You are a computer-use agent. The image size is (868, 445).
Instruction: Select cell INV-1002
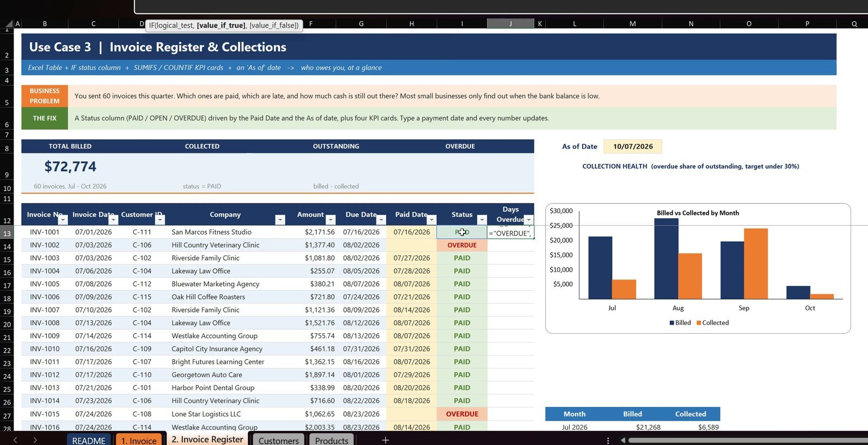44,245
